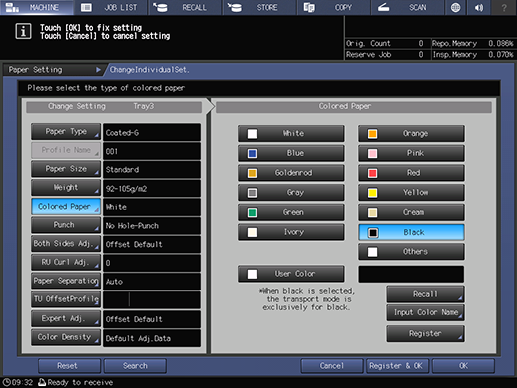Open the Profile Name setting
Viewport: 517px width, 388px height.
pos(66,150)
